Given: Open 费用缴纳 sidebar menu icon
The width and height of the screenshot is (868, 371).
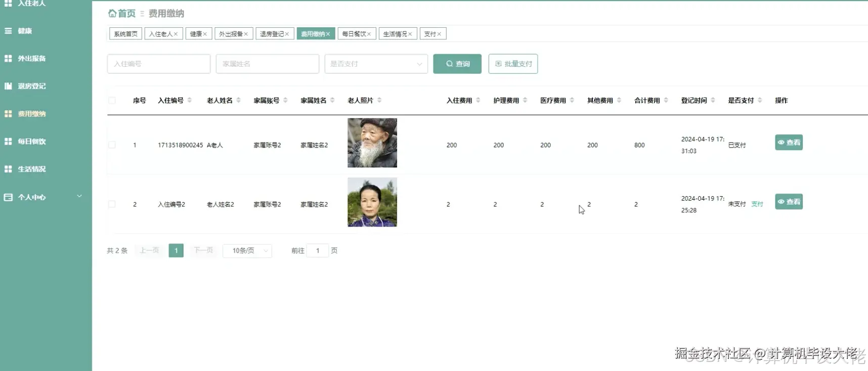Looking at the screenshot, I should [8, 114].
